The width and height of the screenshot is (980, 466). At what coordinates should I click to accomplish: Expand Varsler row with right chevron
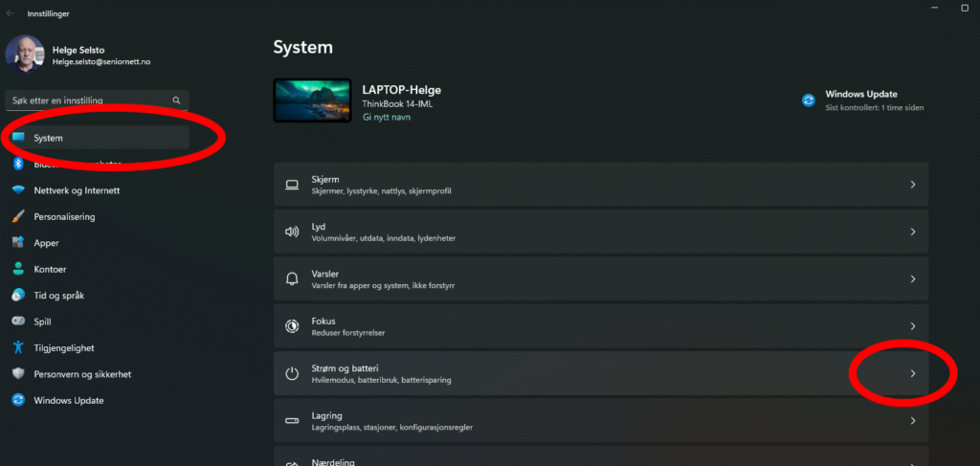click(912, 278)
